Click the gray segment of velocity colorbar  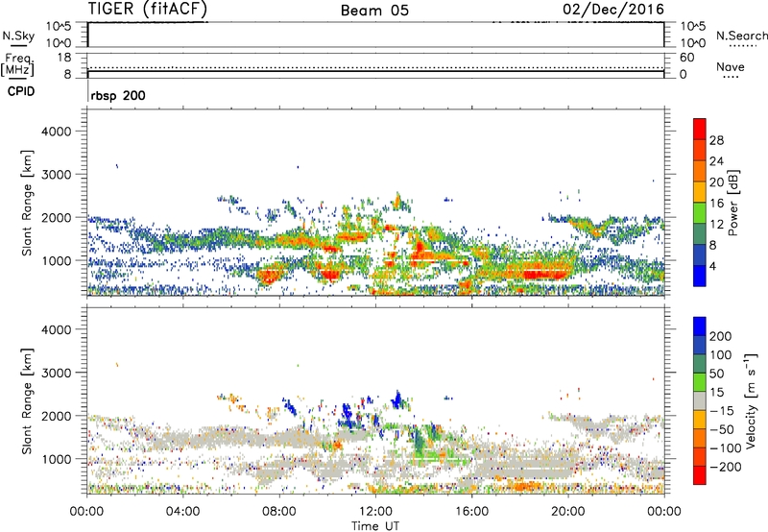pyautogui.click(x=700, y=400)
